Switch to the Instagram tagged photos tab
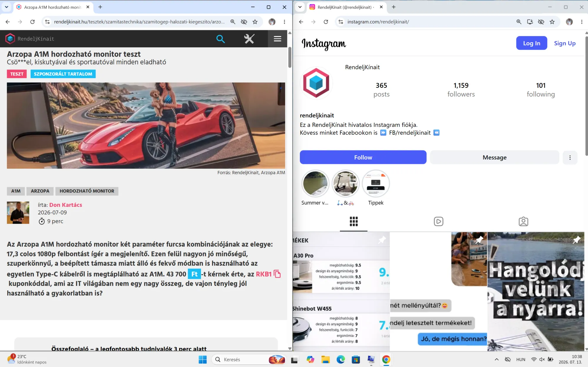This screenshot has height=367, width=588. tap(523, 221)
